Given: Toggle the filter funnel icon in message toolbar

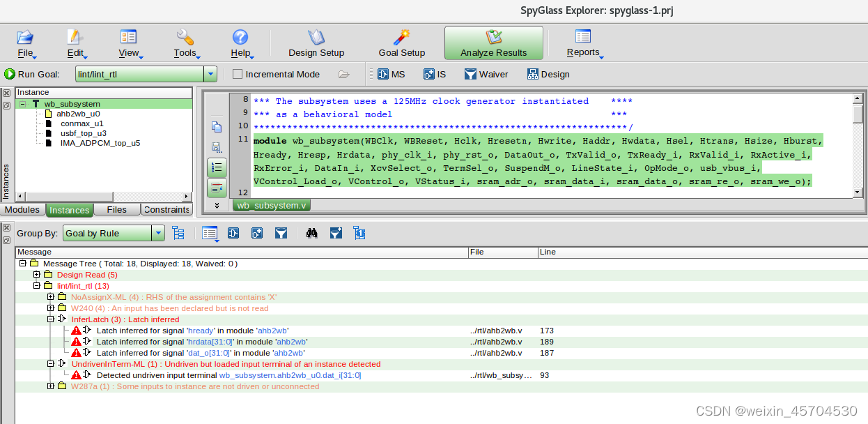Looking at the screenshot, I should pyautogui.click(x=281, y=233).
